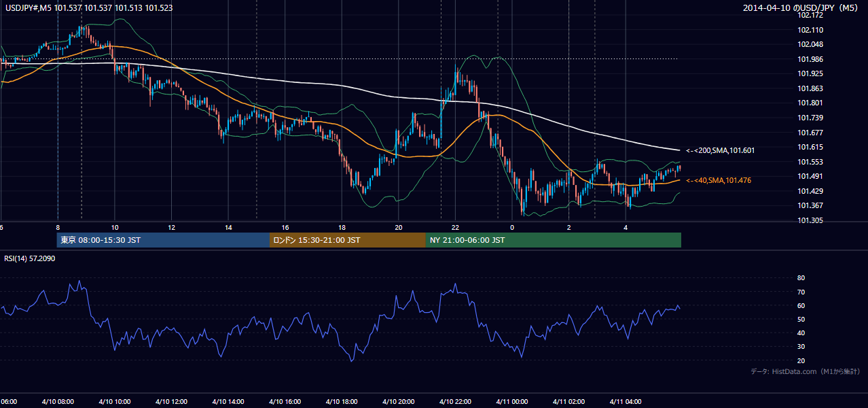Click RSI axis level 50
The height and width of the screenshot is (408, 868).
click(801, 319)
